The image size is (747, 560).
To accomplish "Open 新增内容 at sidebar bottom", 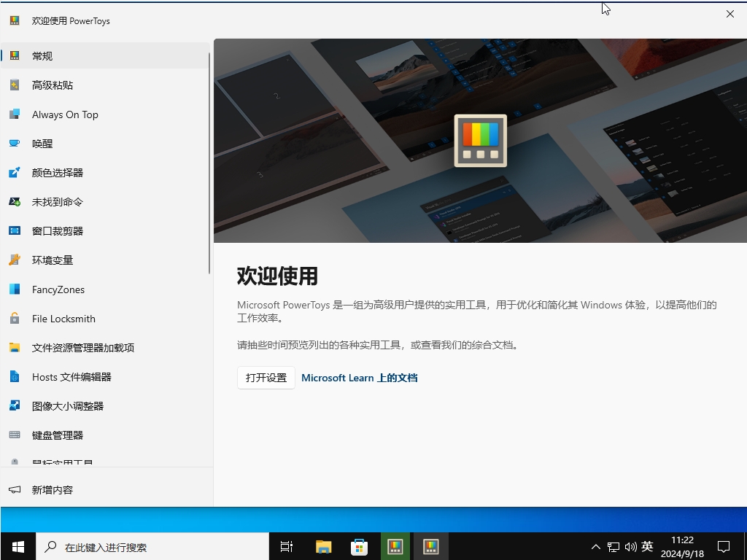I will 105,489.
